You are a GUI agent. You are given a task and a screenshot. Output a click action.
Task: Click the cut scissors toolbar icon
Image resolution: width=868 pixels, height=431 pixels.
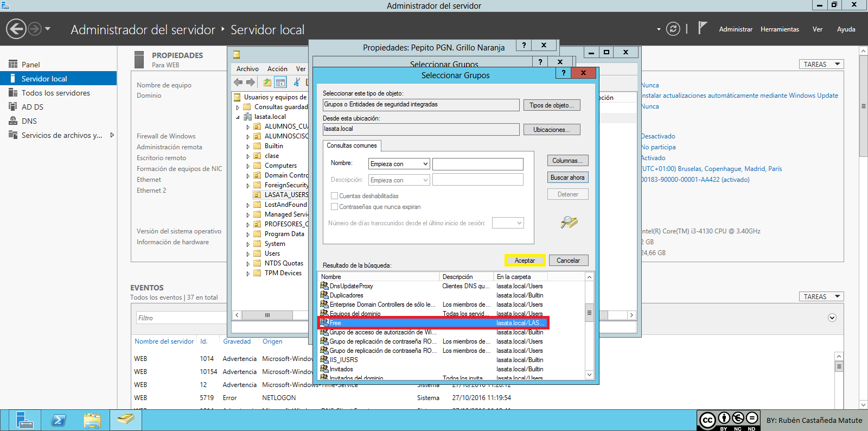click(x=297, y=82)
